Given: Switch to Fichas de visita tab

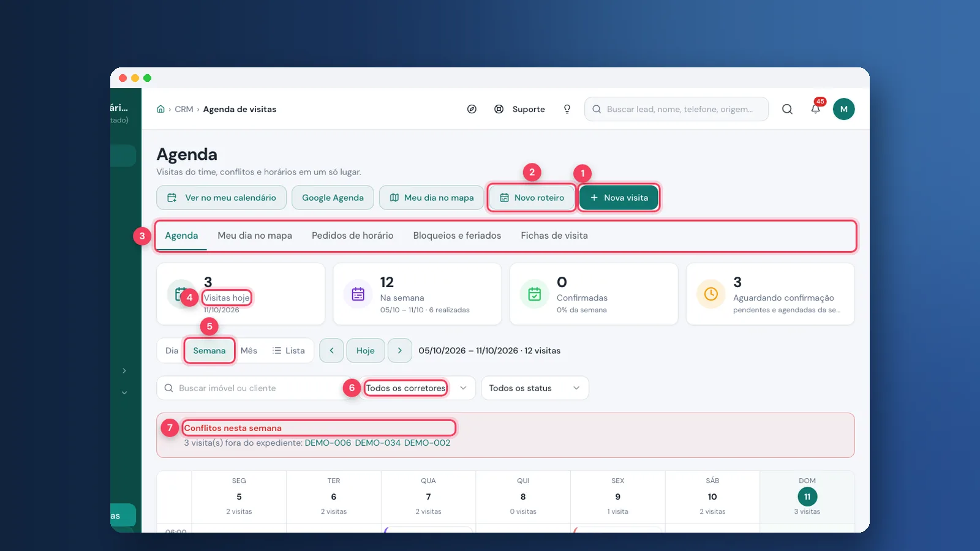Looking at the screenshot, I should click(x=554, y=236).
